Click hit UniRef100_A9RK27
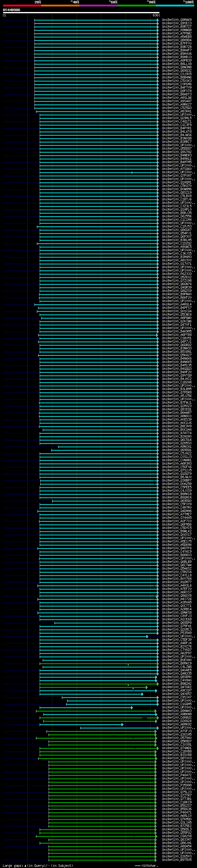 [x=177, y=104]
